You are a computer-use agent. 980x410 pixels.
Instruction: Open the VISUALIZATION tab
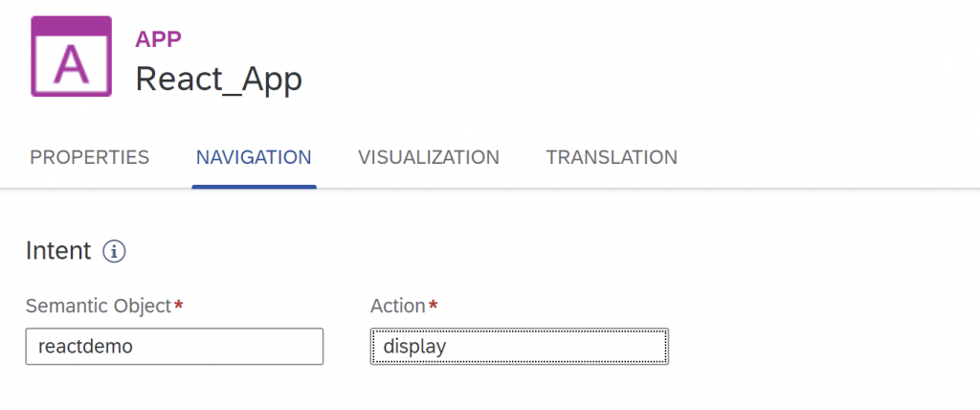coord(429,156)
